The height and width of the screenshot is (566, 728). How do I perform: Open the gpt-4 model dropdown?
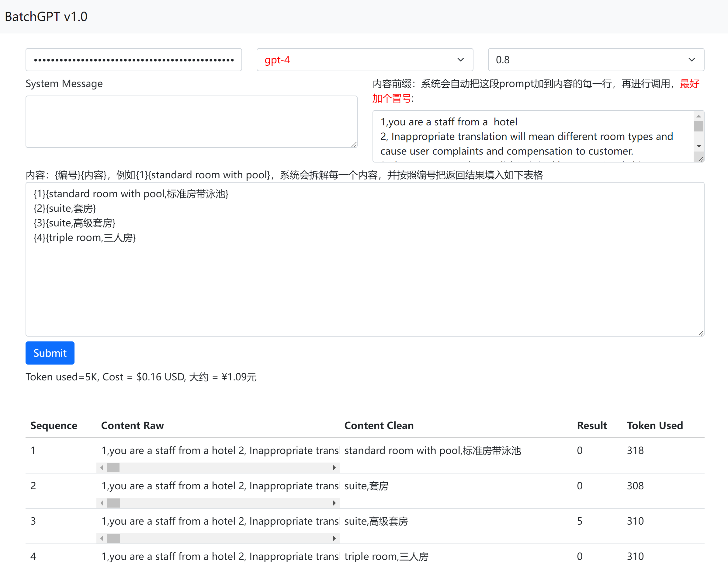pos(364,60)
